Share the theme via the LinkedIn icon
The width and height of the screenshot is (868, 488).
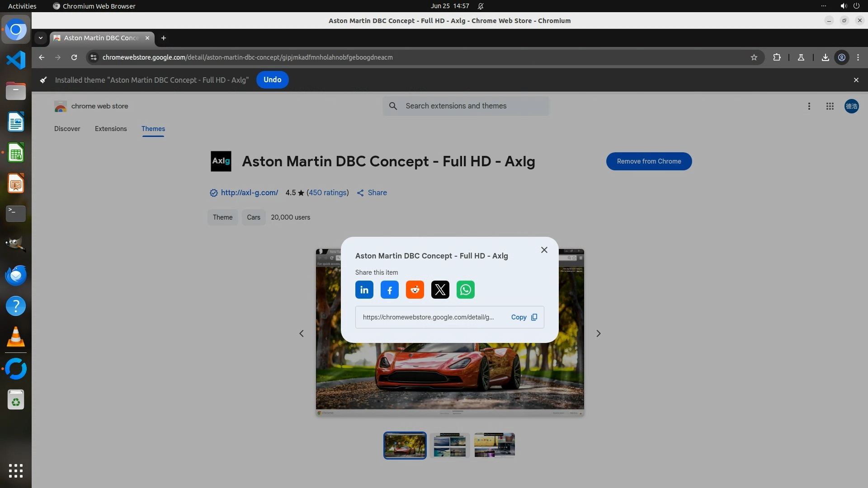[x=364, y=290]
